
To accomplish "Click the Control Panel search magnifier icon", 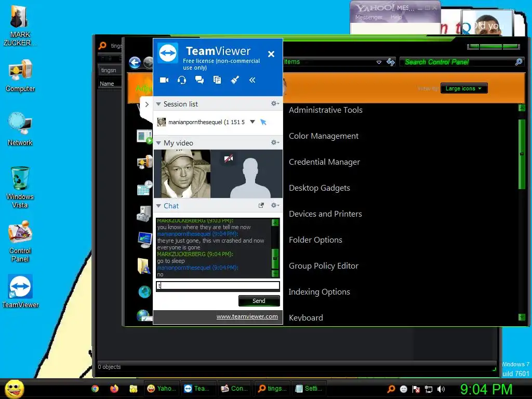I will tap(518, 62).
